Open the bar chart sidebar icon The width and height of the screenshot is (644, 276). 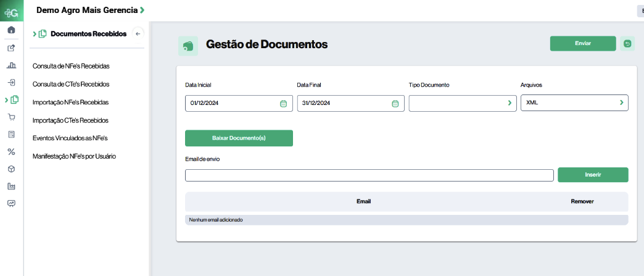point(11,65)
